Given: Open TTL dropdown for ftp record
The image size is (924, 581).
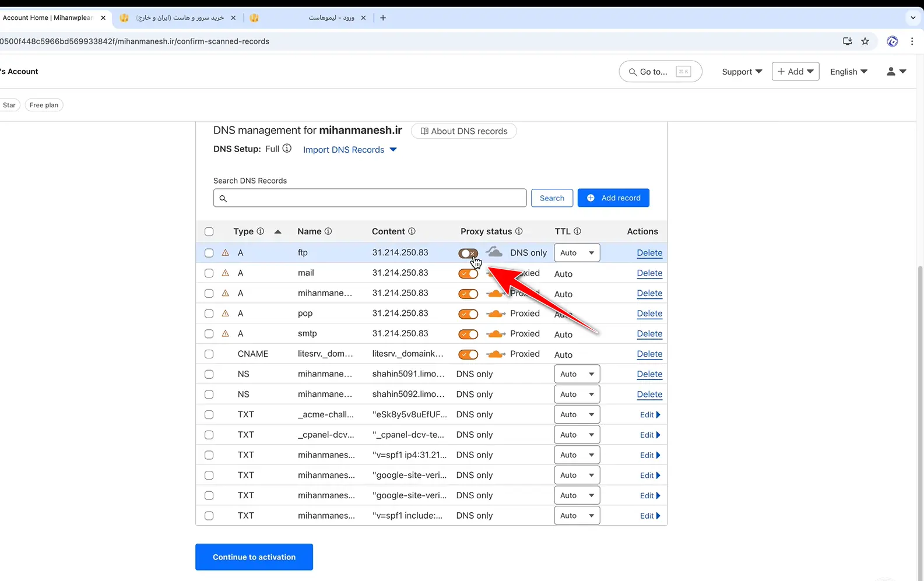Looking at the screenshot, I should point(577,253).
